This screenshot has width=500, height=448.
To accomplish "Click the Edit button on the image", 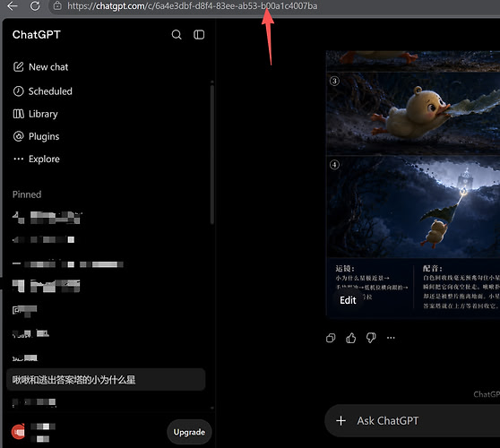I will tap(348, 300).
